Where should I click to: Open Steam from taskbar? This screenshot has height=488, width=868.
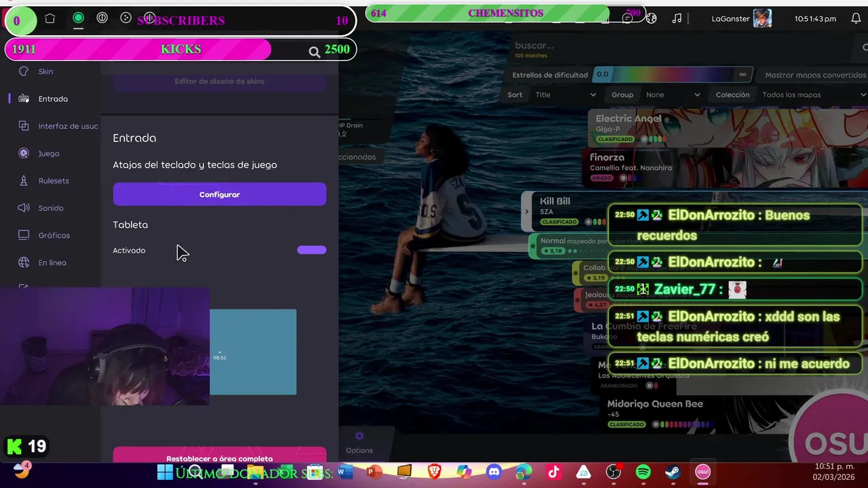point(673,472)
